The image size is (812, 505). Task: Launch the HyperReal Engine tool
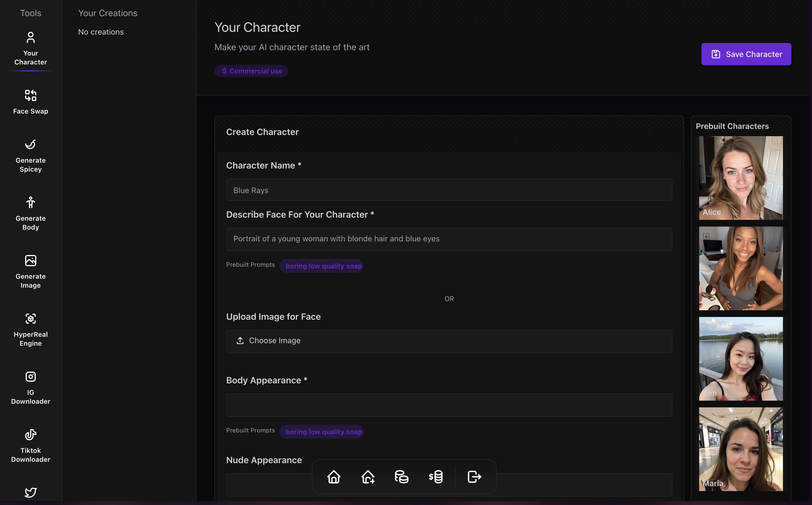point(30,329)
